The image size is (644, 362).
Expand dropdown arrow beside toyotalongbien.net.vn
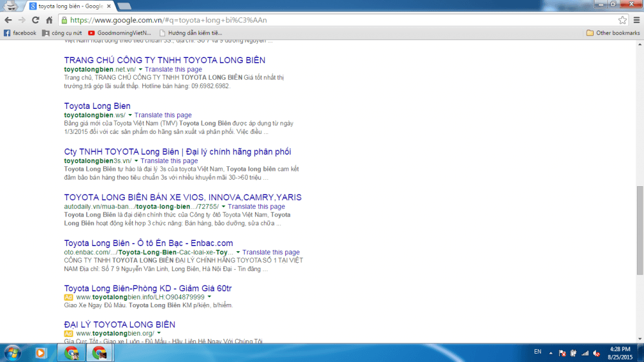[140, 70]
